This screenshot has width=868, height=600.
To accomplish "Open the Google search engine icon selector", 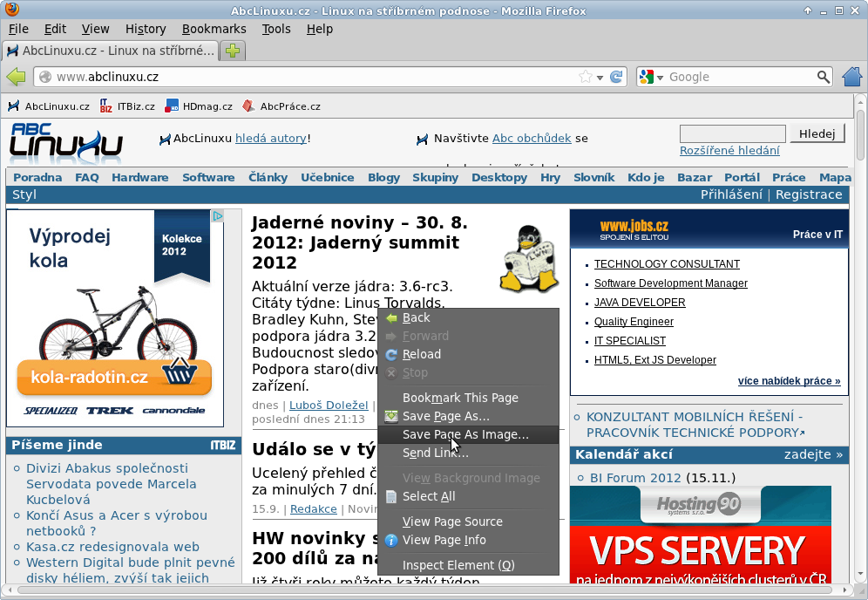I will (x=650, y=77).
